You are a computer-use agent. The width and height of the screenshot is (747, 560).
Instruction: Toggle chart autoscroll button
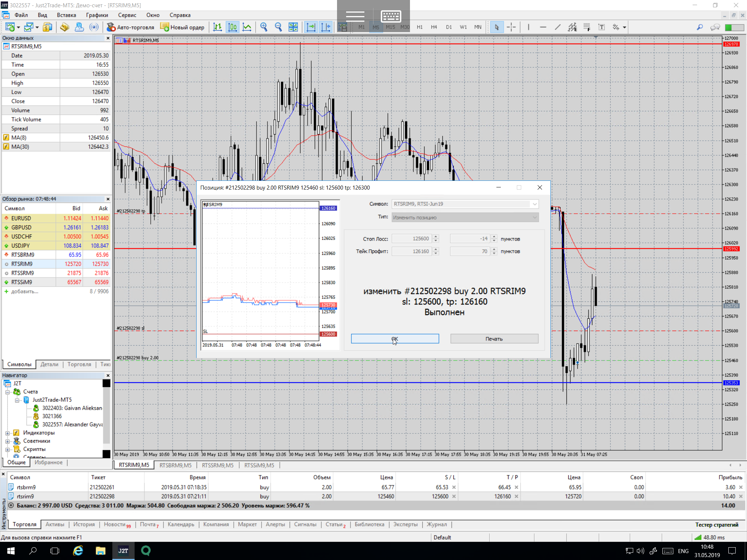311,27
